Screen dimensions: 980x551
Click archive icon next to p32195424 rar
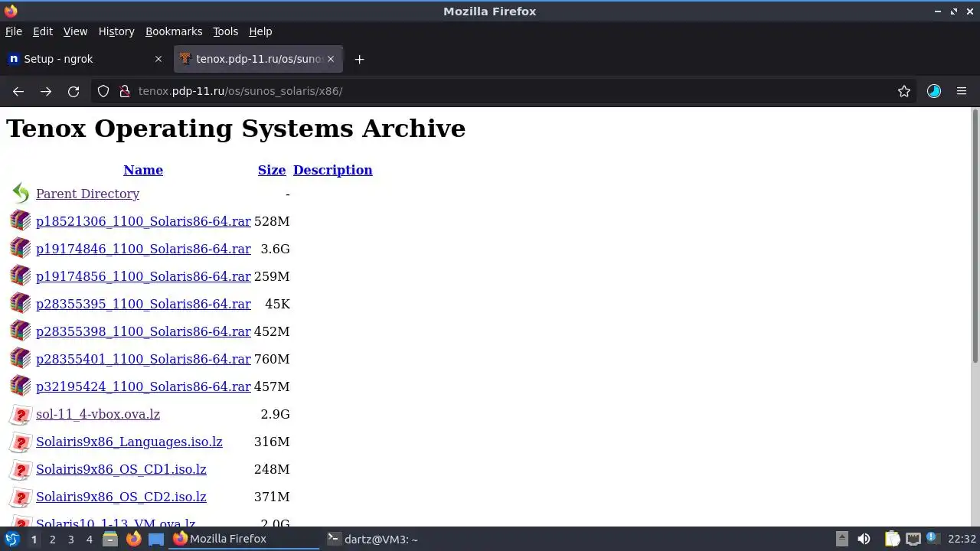coord(21,386)
